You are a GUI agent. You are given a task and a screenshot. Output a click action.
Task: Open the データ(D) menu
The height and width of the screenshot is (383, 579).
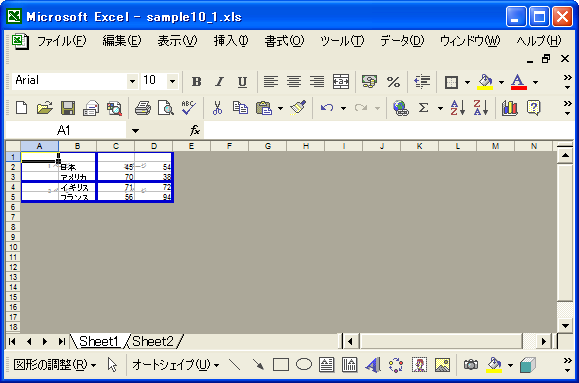point(402,41)
